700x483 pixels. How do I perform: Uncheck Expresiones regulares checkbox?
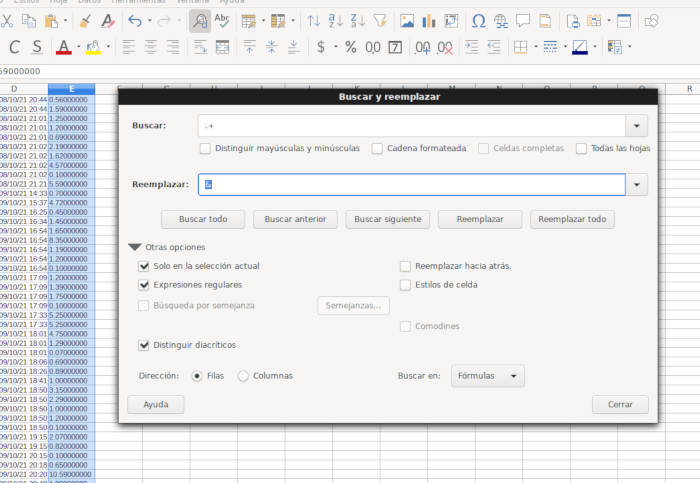point(144,285)
